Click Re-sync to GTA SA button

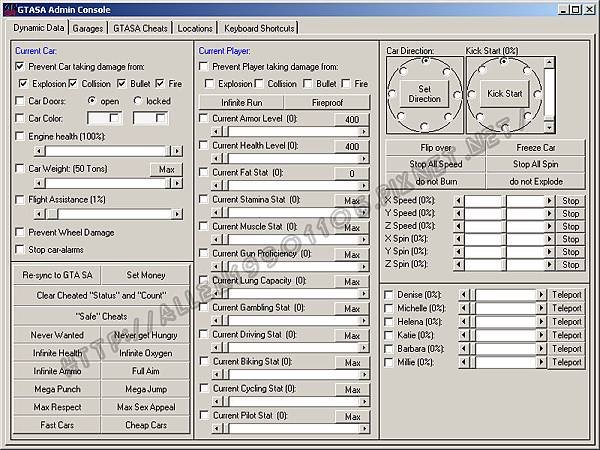coord(57,275)
